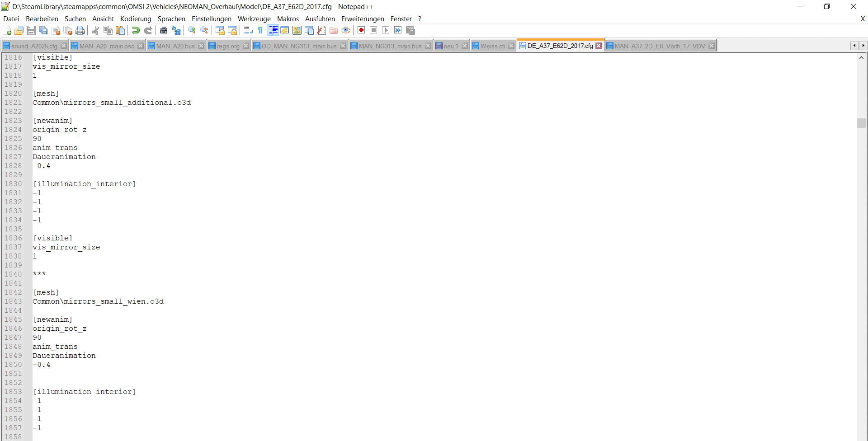Toggle show all characters pilcrow
868x441 pixels.
pos(260,30)
